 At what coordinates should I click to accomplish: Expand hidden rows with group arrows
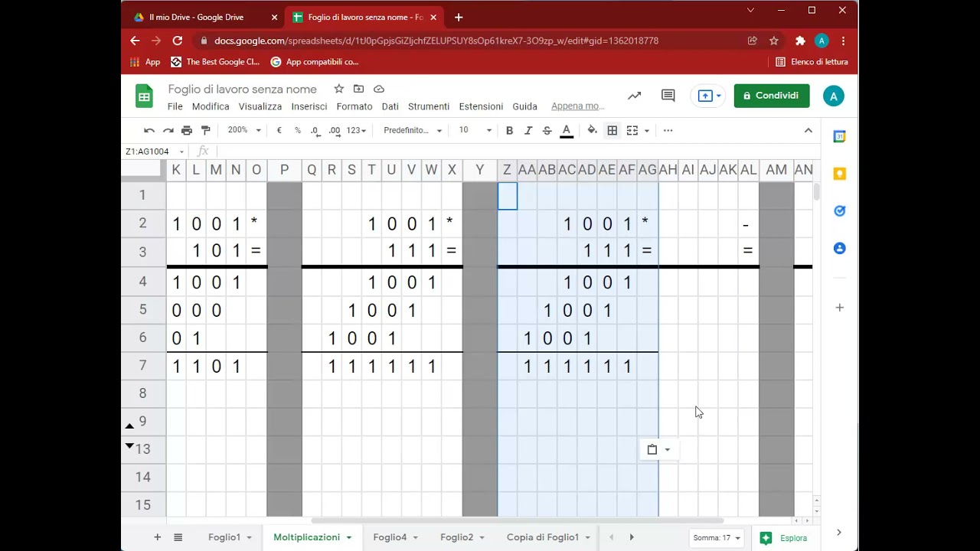[129, 435]
